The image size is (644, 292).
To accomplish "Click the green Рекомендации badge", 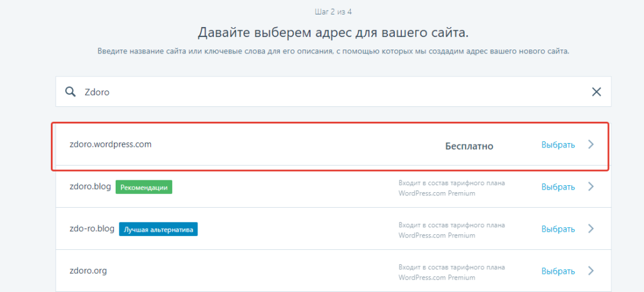I will 144,187.
